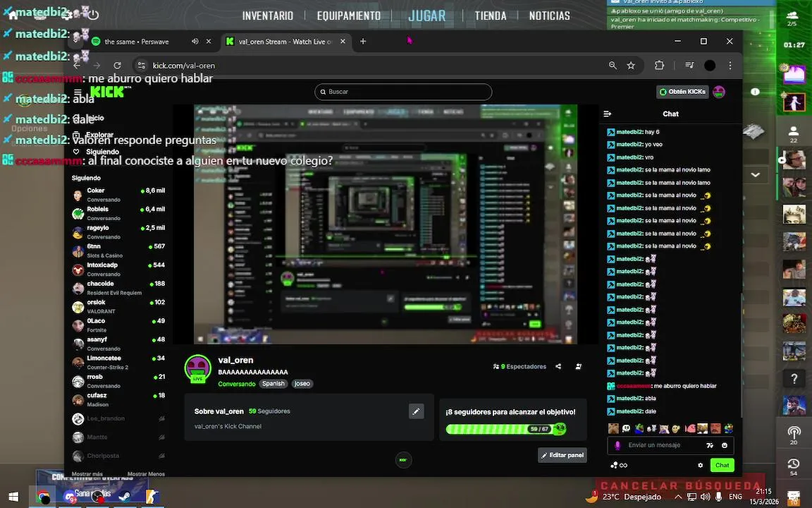
Task: Open a new browser tab
Action: click(x=363, y=42)
